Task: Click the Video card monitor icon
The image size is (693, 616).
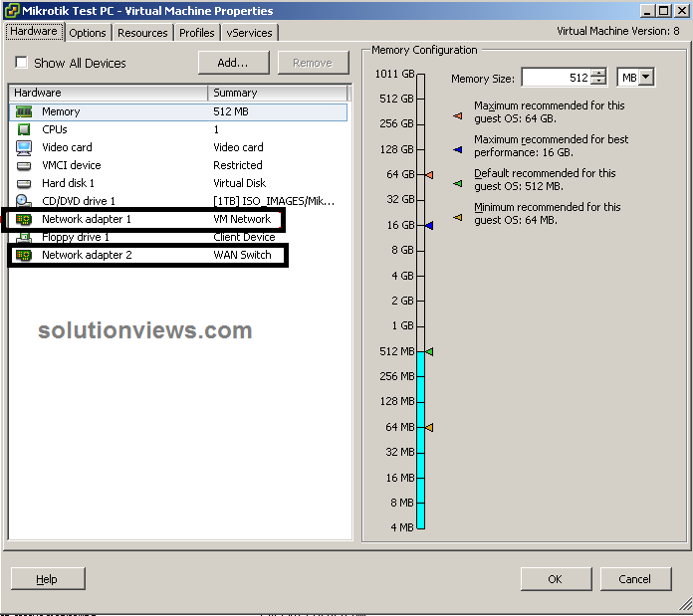Action: coord(24,148)
